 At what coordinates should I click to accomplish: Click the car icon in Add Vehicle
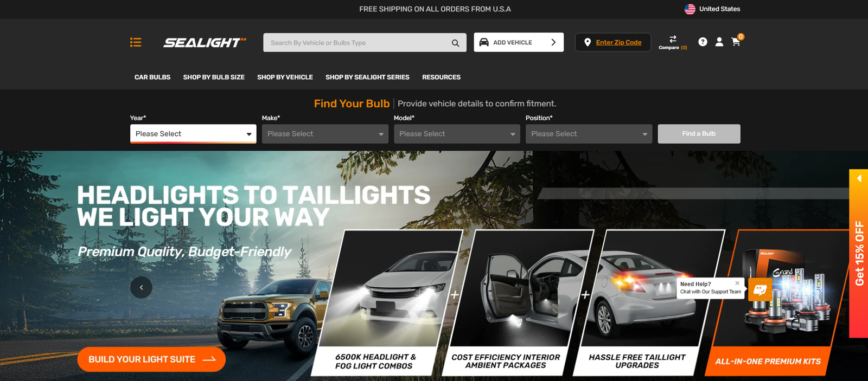click(484, 42)
